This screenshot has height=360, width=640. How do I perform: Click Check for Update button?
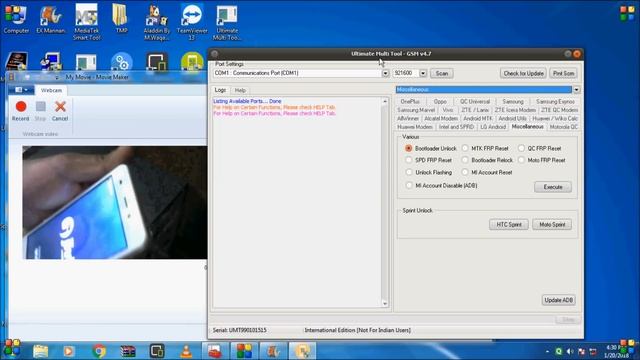point(523,73)
